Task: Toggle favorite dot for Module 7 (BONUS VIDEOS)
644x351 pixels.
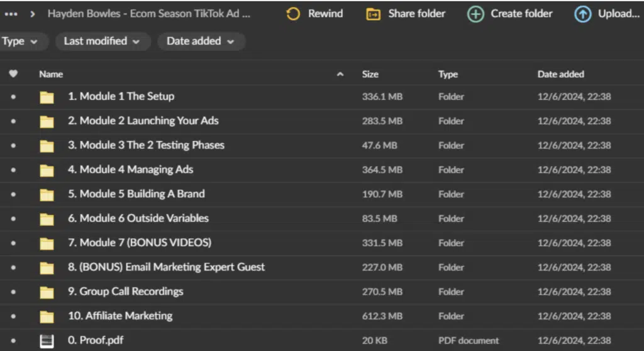Action: (x=13, y=243)
